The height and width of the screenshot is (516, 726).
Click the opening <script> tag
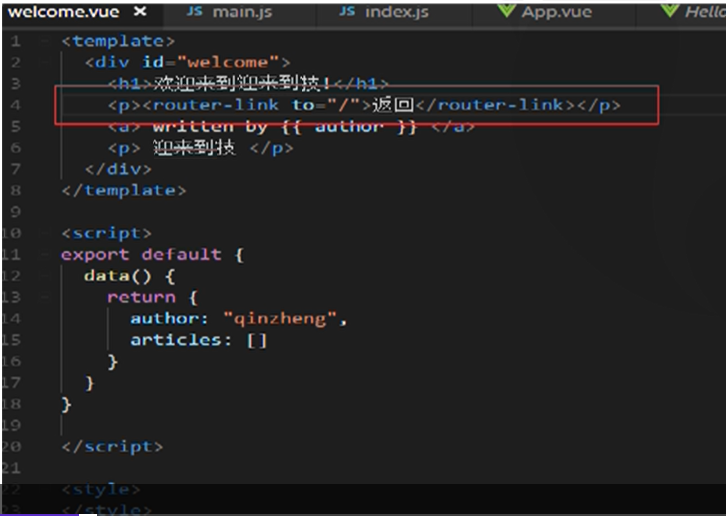coord(107,233)
